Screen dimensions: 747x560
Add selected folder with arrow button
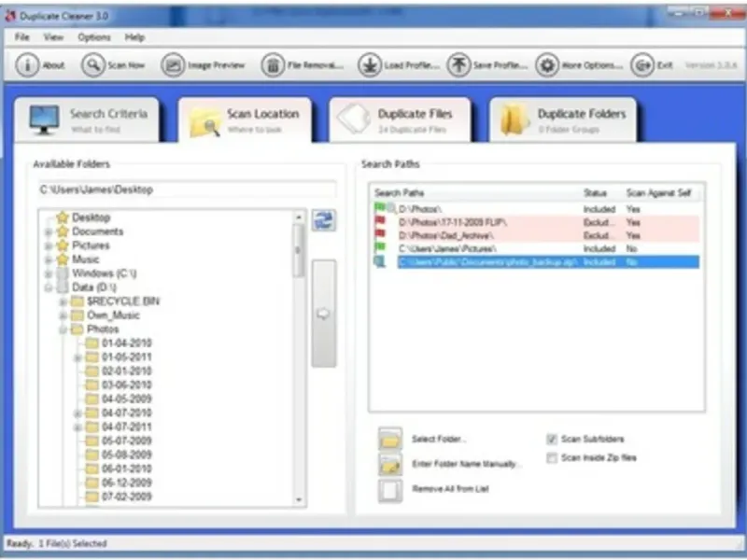tap(324, 314)
